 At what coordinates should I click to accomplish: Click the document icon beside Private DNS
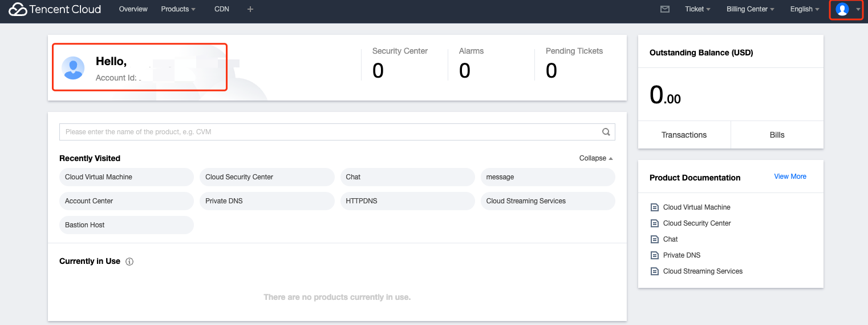tap(655, 255)
